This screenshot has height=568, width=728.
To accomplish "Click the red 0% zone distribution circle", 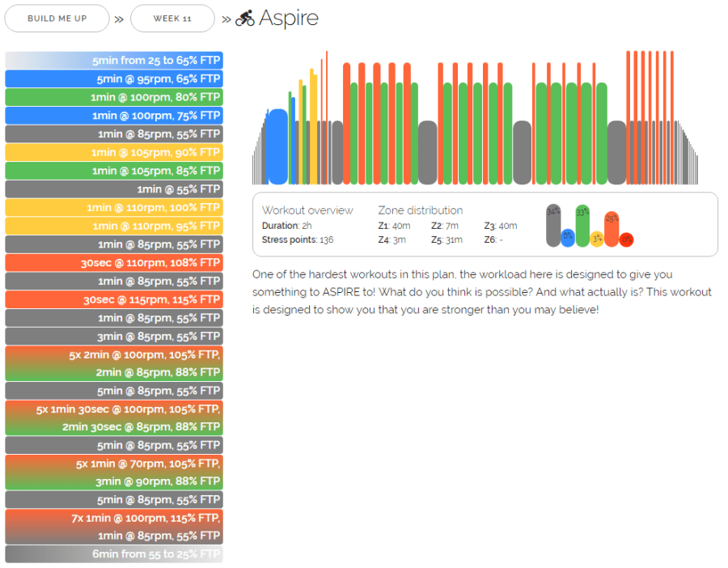I will click(x=626, y=239).
